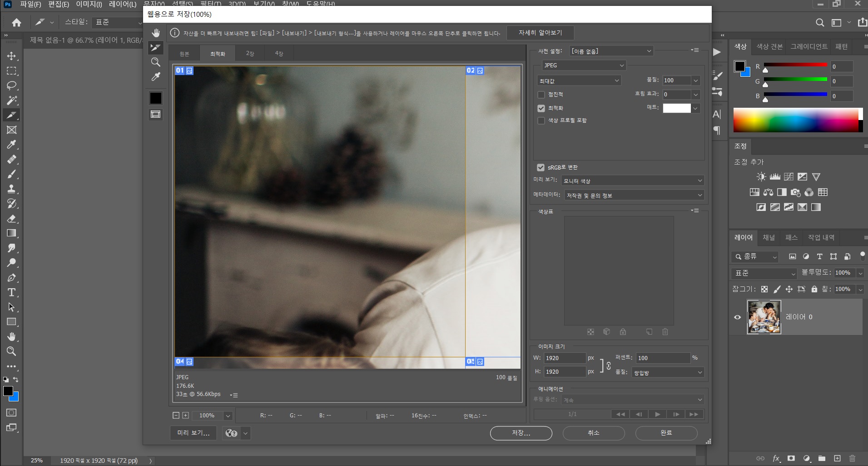Open the 메타데이터 dropdown
The height and width of the screenshot is (466, 868).
tap(635, 195)
